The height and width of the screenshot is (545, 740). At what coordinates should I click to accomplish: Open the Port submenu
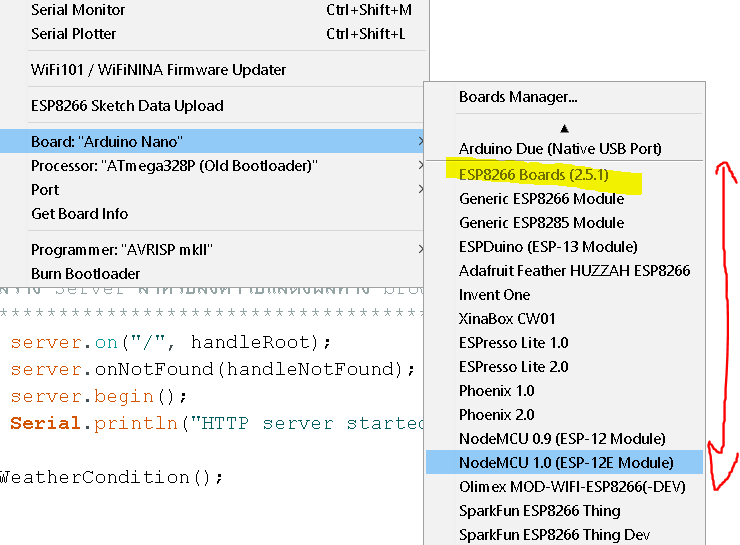(213, 190)
